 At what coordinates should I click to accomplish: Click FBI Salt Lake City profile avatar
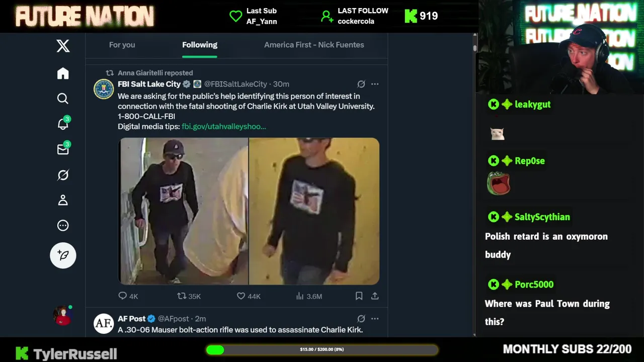104,89
